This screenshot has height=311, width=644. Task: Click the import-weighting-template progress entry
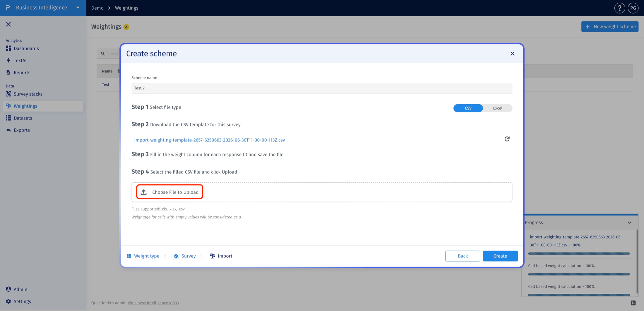point(576,241)
